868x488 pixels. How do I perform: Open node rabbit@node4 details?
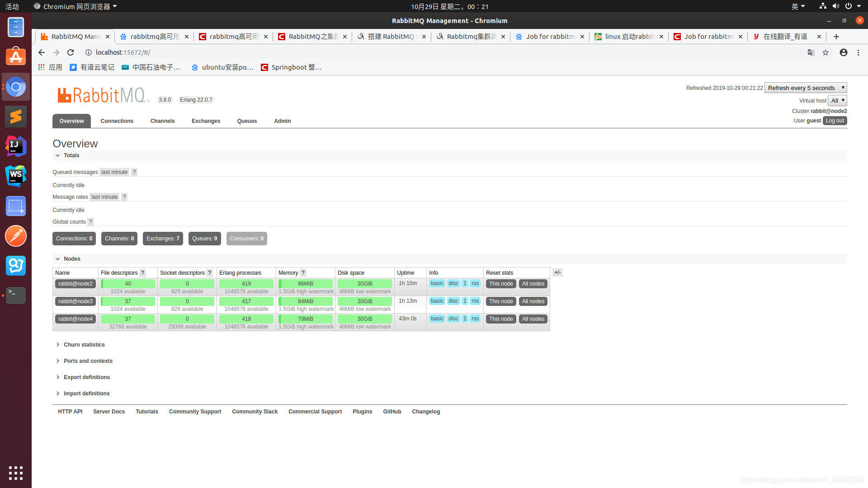[75, 319]
